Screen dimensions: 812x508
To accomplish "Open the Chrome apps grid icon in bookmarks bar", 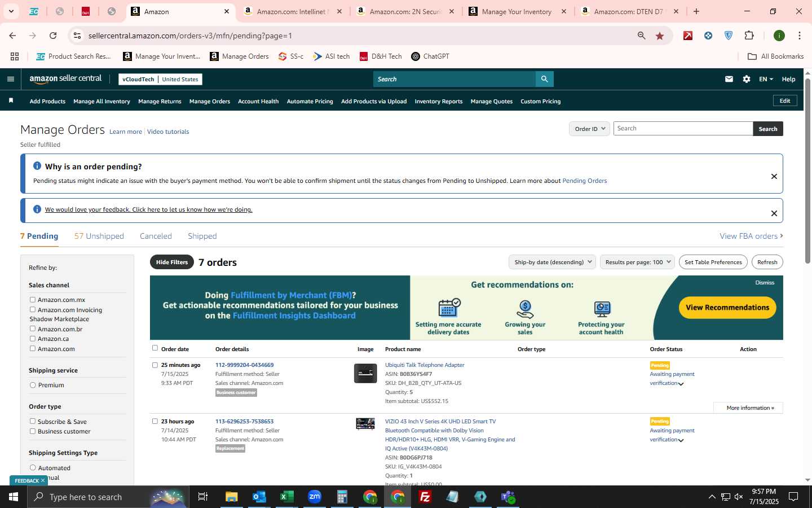I will pyautogui.click(x=15, y=56).
